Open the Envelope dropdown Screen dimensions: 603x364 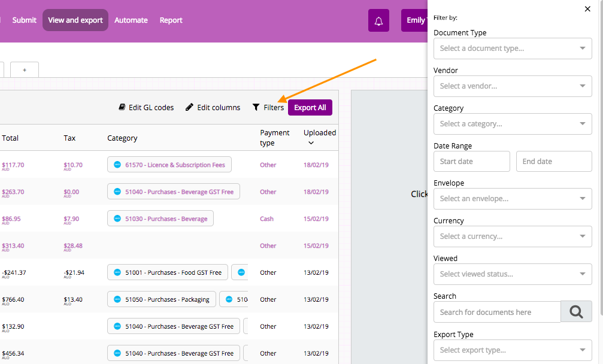coord(513,199)
